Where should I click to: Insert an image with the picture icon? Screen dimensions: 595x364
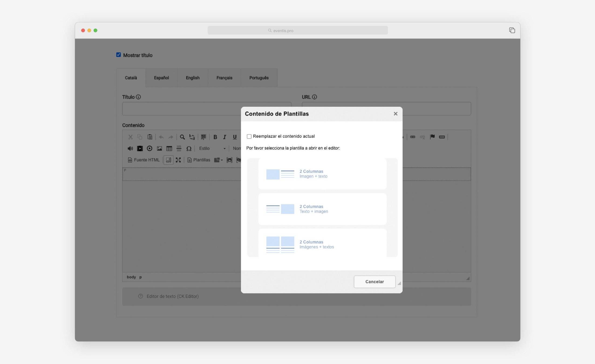pos(159,149)
